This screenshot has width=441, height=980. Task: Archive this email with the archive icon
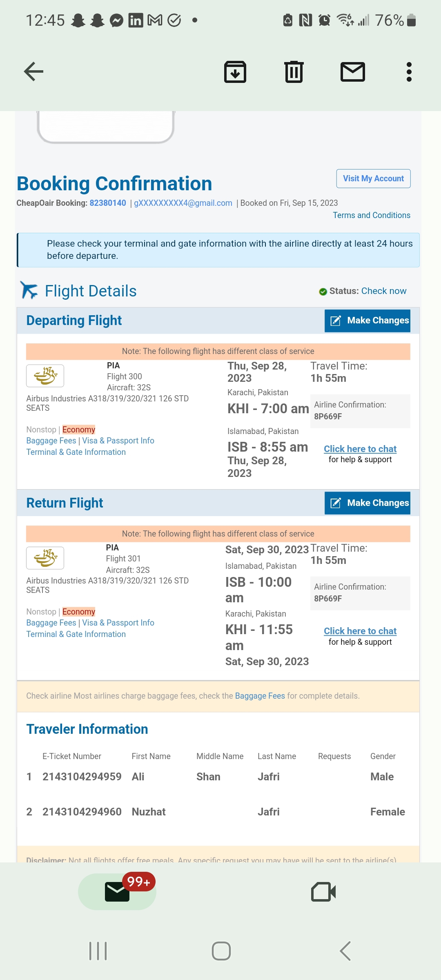[x=235, y=72]
